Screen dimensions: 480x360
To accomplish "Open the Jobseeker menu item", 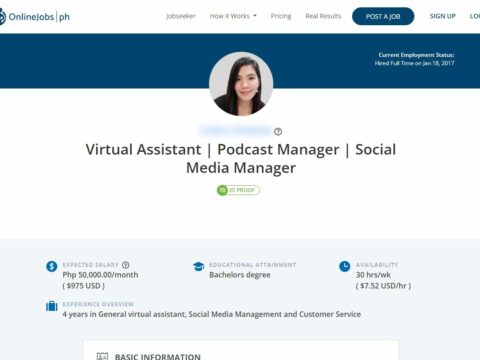I will coord(181,16).
